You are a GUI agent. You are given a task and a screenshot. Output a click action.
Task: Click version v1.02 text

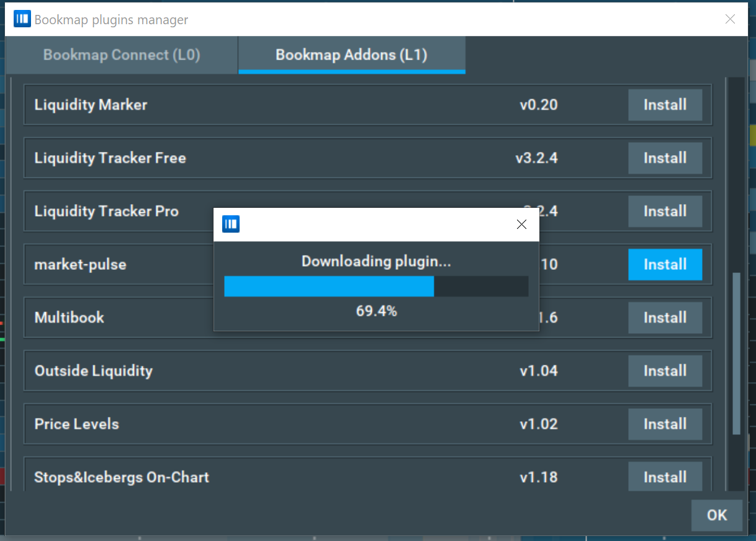(539, 424)
